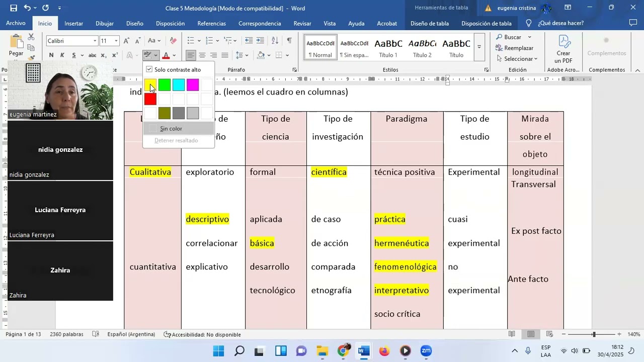Image resolution: width=644 pixels, height=362 pixels.
Task: Switch to the Diseño ribbon tab
Action: (x=135, y=23)
